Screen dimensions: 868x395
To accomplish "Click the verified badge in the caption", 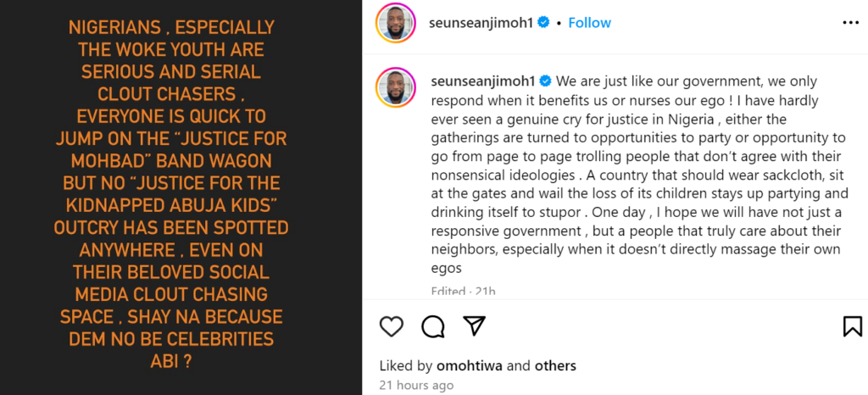I will point(546,81).
